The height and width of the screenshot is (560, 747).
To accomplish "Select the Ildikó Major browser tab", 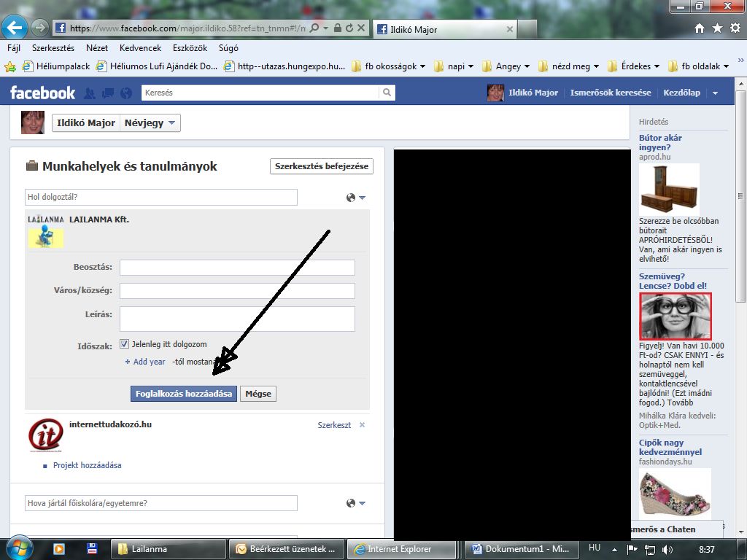I will (x=444, y=29).
